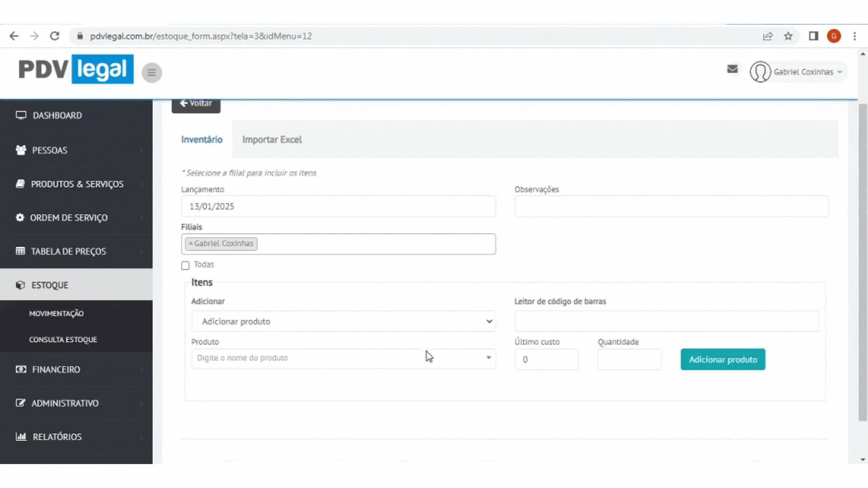
Task: Click the Ordem de Serviço gear icon
Action: coord(20,217)
